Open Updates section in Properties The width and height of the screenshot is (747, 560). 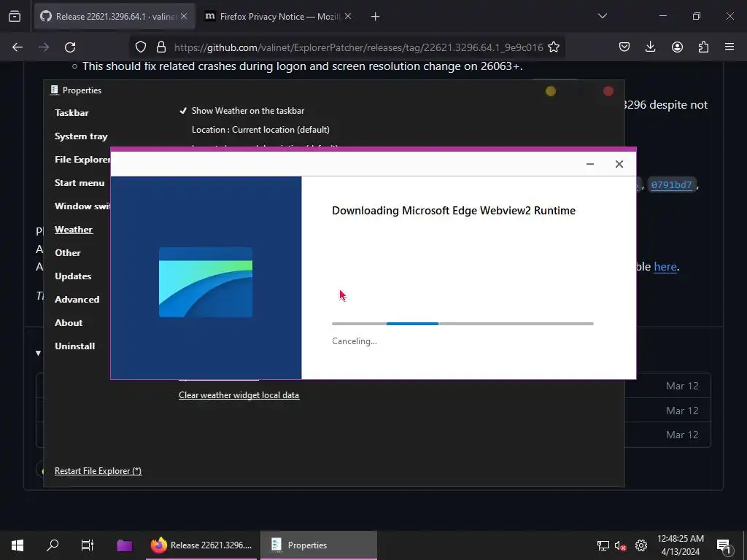tap(73, 276)
